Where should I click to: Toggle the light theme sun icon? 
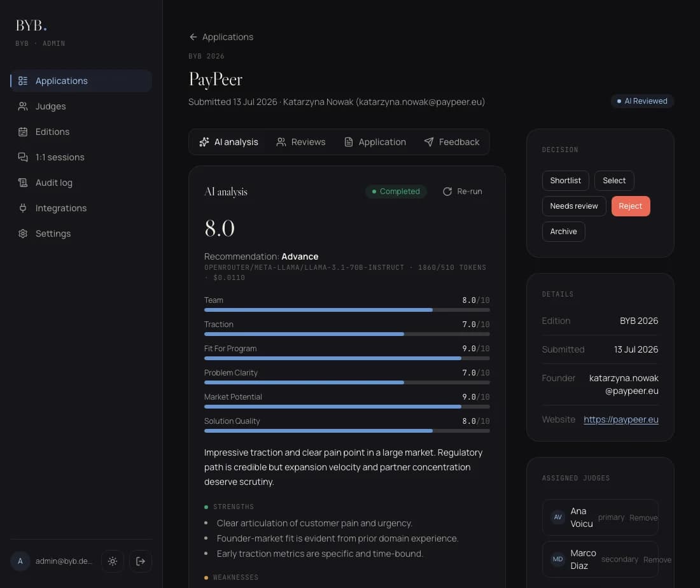point(113,561)
